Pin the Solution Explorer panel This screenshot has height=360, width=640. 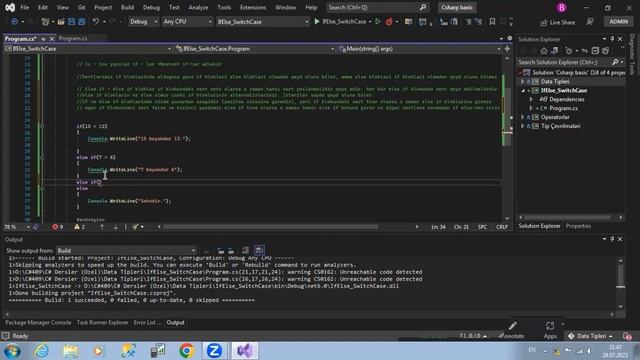point(612,39)
